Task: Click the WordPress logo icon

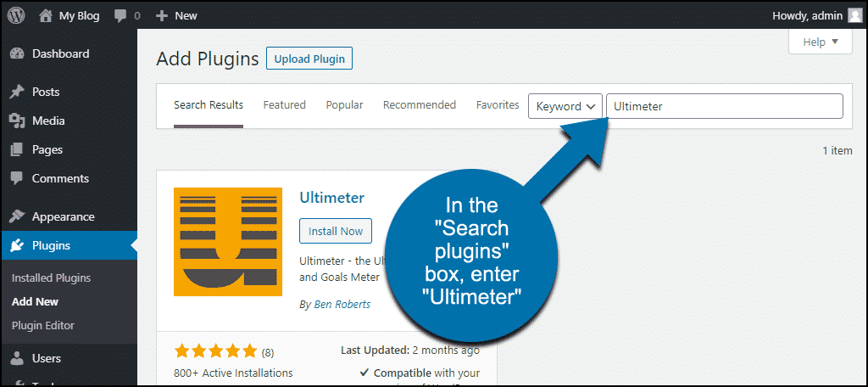Action: 16,15
